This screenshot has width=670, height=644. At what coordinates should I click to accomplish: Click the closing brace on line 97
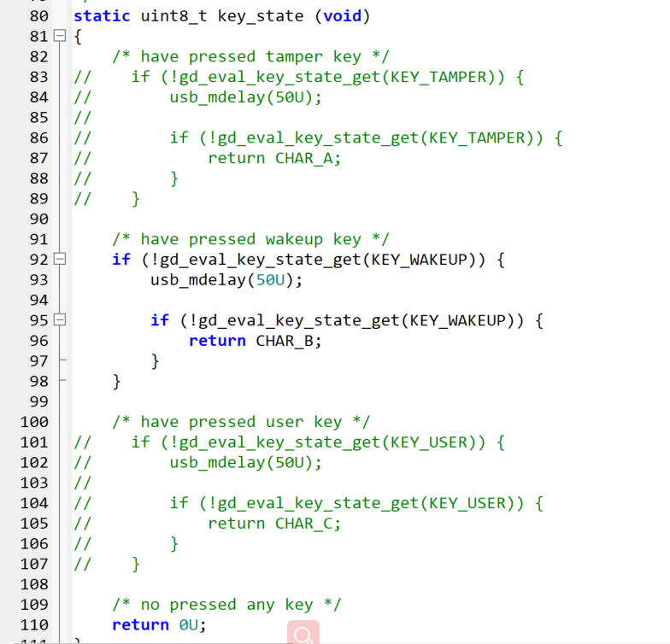155,361
